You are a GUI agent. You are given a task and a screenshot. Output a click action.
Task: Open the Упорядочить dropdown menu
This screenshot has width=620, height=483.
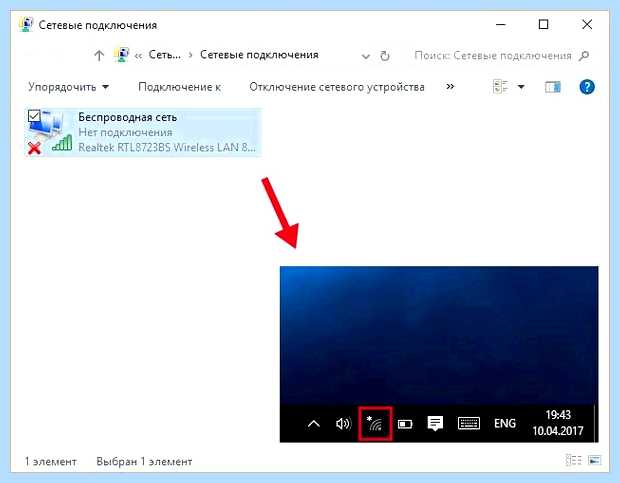[68, 87]
